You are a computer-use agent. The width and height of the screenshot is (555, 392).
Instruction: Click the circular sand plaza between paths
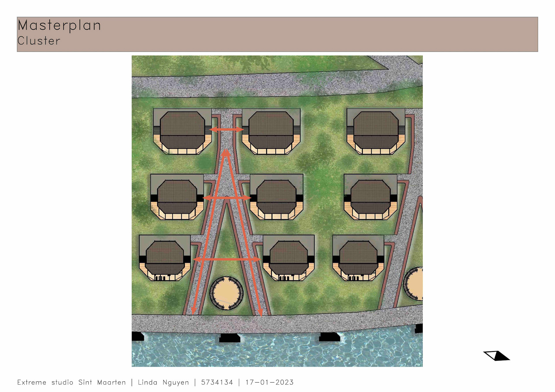pyautogui.click(x=226, y=293)
